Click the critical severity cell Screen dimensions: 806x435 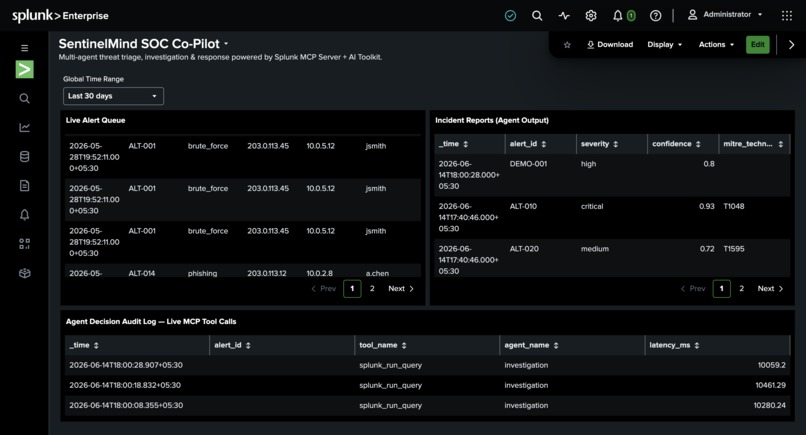592,206
